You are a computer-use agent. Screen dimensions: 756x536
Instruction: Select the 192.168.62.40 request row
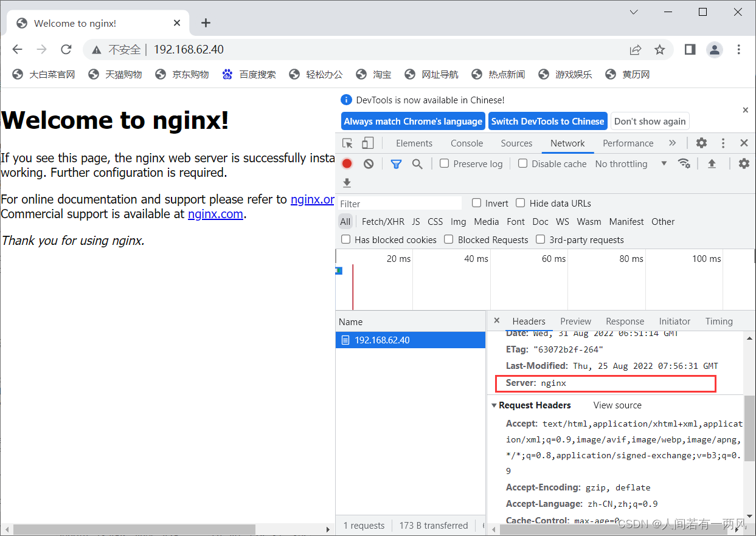point(411,340)
